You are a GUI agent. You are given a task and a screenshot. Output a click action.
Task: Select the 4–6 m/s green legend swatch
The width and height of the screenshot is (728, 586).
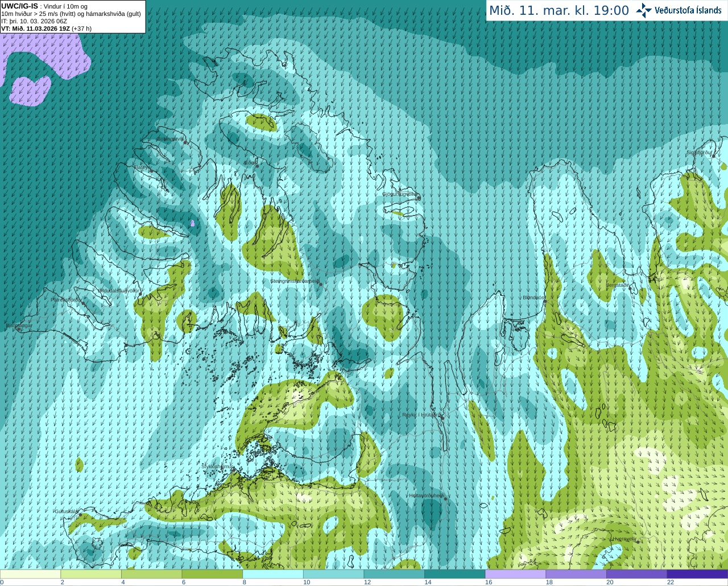[x=151, y=574]
